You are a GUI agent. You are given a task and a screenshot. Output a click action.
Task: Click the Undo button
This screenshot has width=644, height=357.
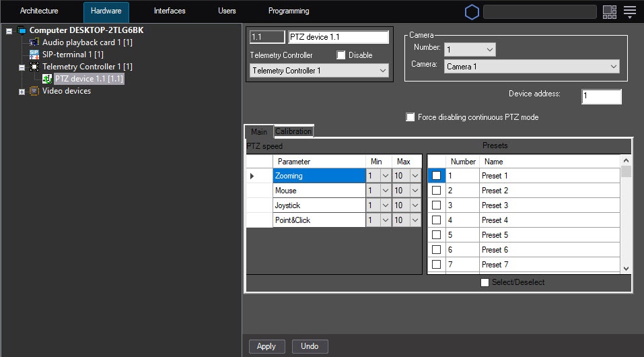[x=310, y=346]
